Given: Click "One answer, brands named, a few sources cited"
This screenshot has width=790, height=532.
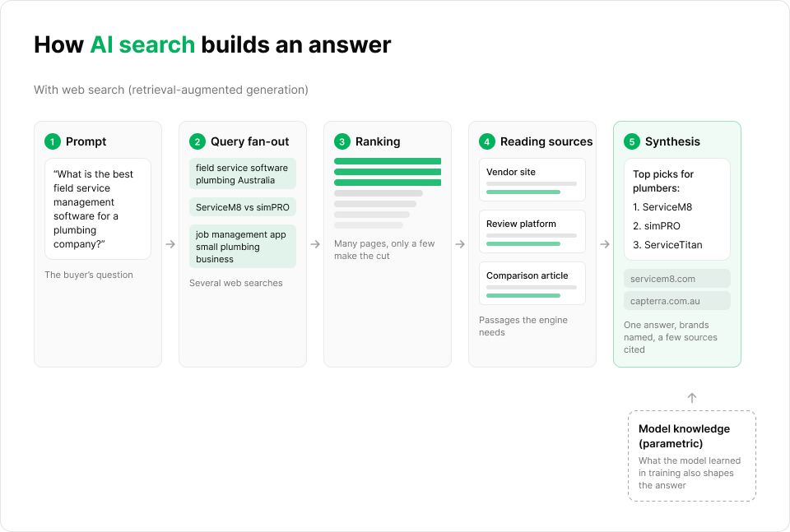Looking at the screenshot, I should coord(671,337).
